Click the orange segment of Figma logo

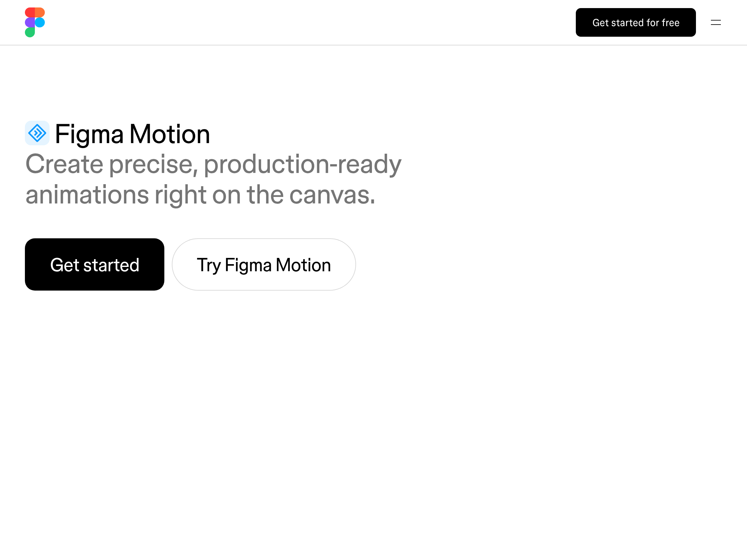pyautogui.click(x=40, y=12)
